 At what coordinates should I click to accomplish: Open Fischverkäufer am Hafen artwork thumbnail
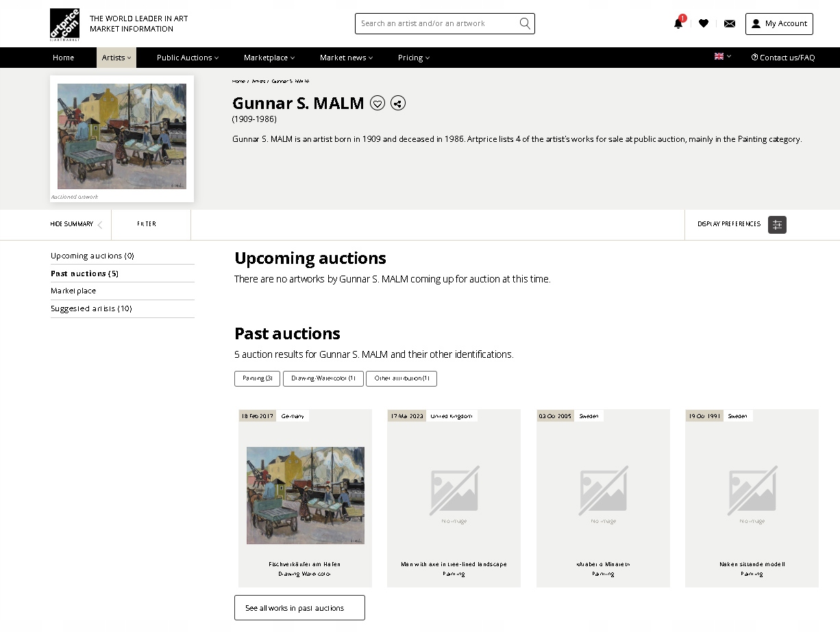305,495
